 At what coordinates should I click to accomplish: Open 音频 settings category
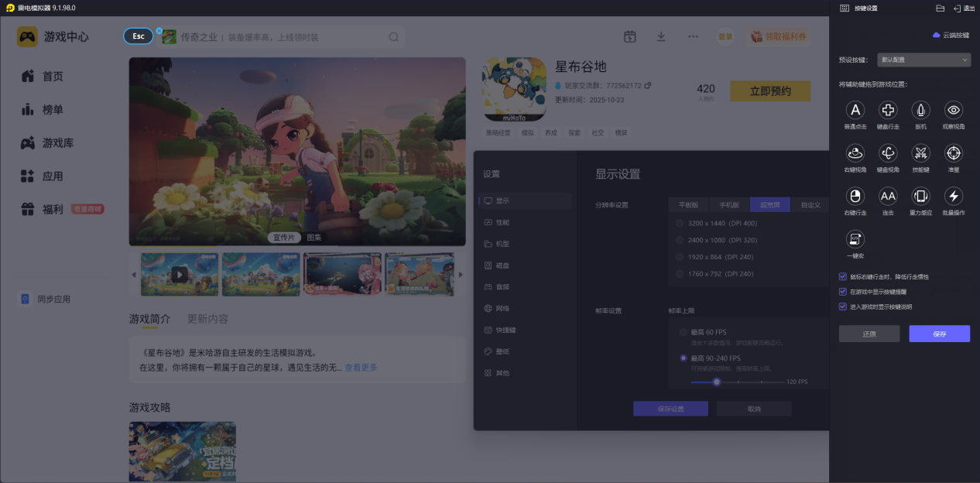click(x=525, y=286)
